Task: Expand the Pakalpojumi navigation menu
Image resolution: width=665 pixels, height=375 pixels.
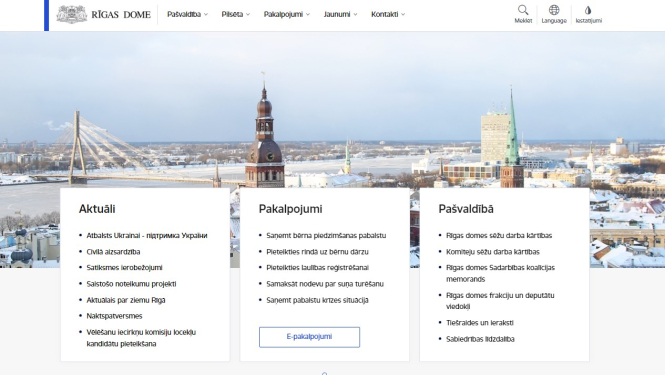Action: click(x=287, y=14)
